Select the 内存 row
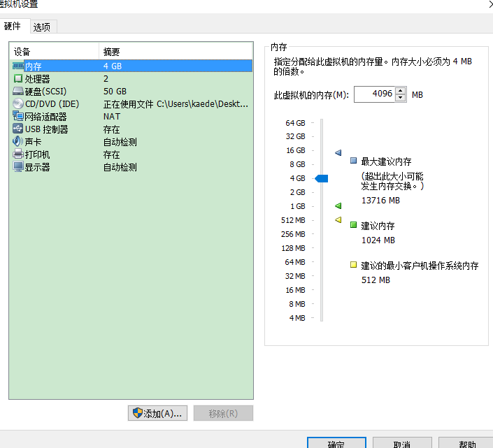This screenshot has width=493, height=448. pyautogui.click(x=132, y=66)
